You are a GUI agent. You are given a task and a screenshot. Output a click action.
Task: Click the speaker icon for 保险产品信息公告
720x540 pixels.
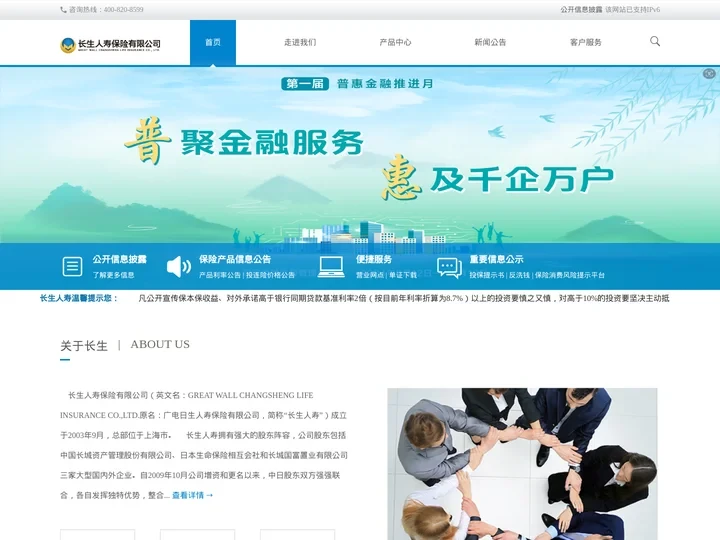click(179, 266)
